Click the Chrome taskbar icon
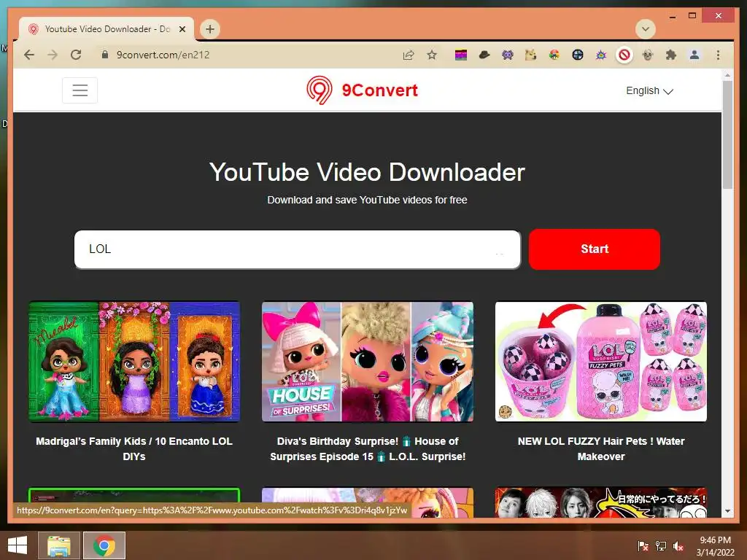The image size is (747, 560). click(x=104, y=545)
